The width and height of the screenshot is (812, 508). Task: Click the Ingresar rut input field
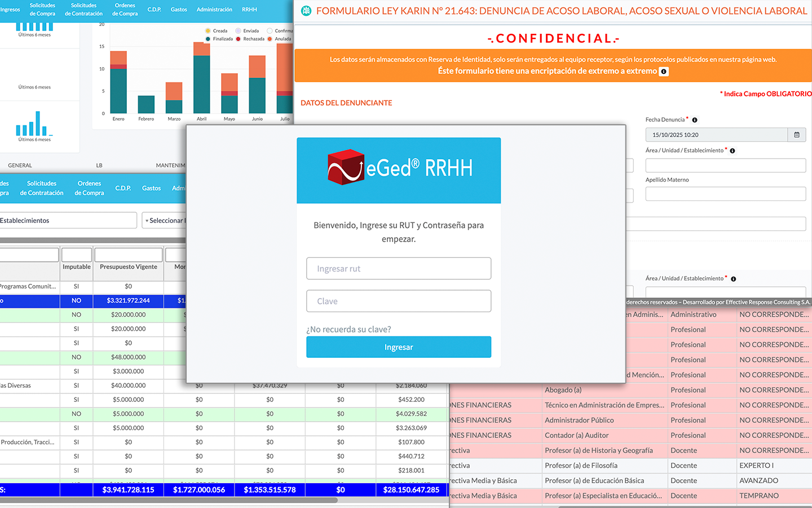coord(399,268)
